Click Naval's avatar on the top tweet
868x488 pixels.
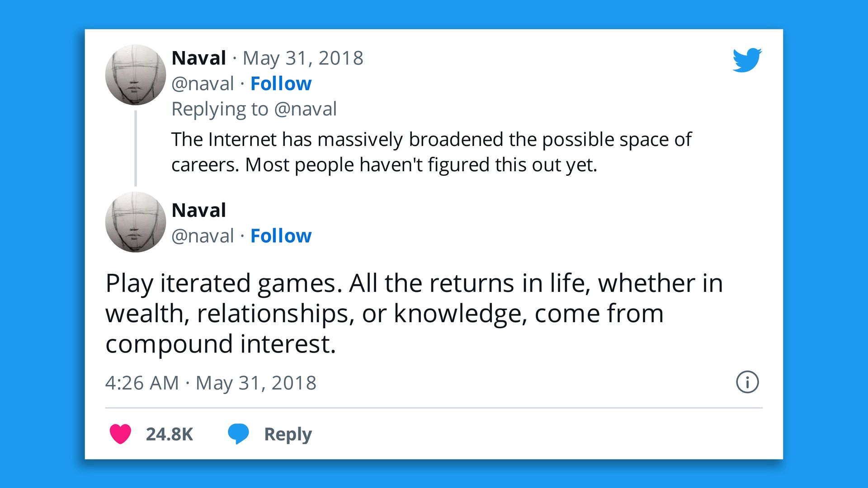point(135,75)
